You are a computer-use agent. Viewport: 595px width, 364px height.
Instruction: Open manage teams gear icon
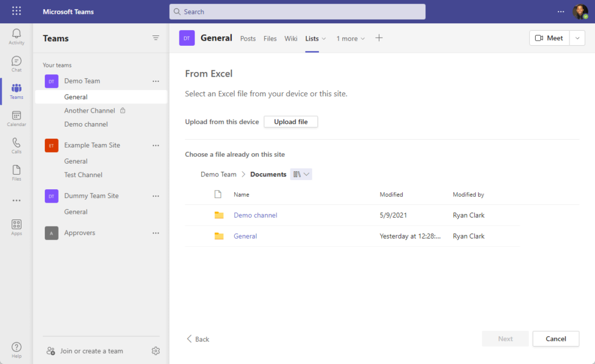(156, 351)
